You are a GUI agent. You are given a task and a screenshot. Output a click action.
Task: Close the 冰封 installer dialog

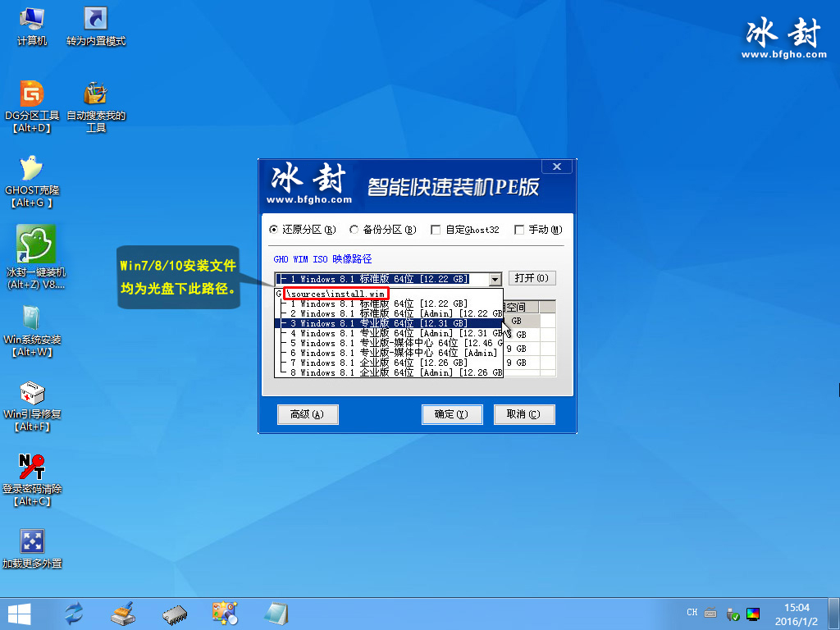[x=557, y=167]
